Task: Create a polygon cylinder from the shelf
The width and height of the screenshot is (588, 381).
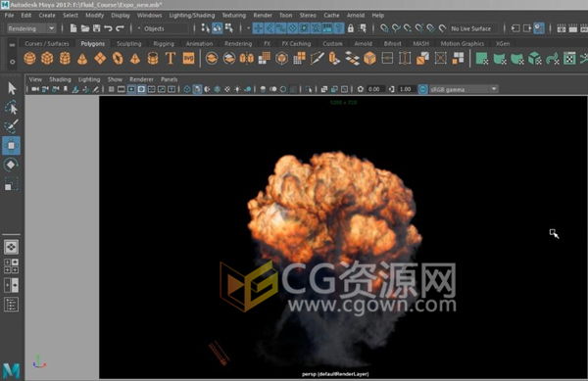Action: point(65,59)
